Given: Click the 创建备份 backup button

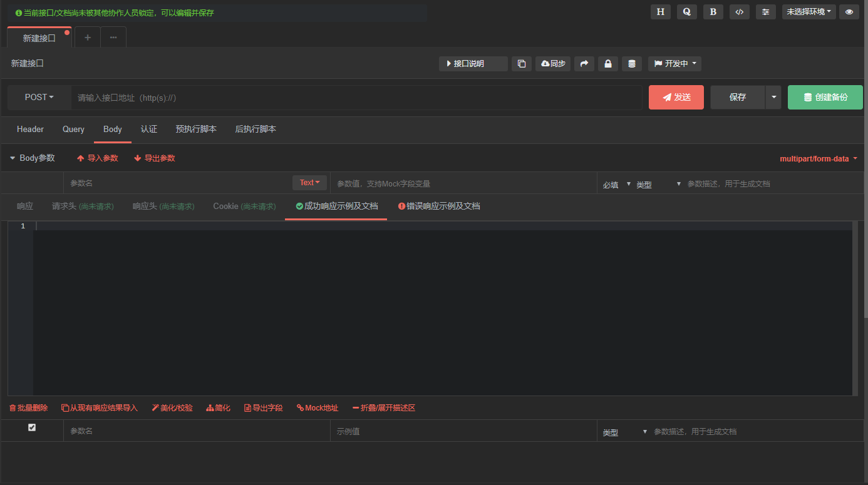Looking at the screenshot, I should pos(825,98).
